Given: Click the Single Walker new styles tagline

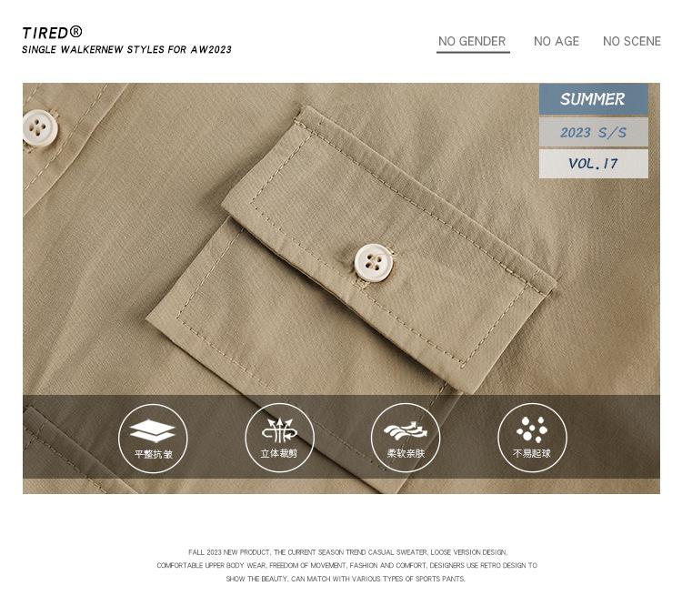Looking at the screenshot, I should tap(126, 50).
